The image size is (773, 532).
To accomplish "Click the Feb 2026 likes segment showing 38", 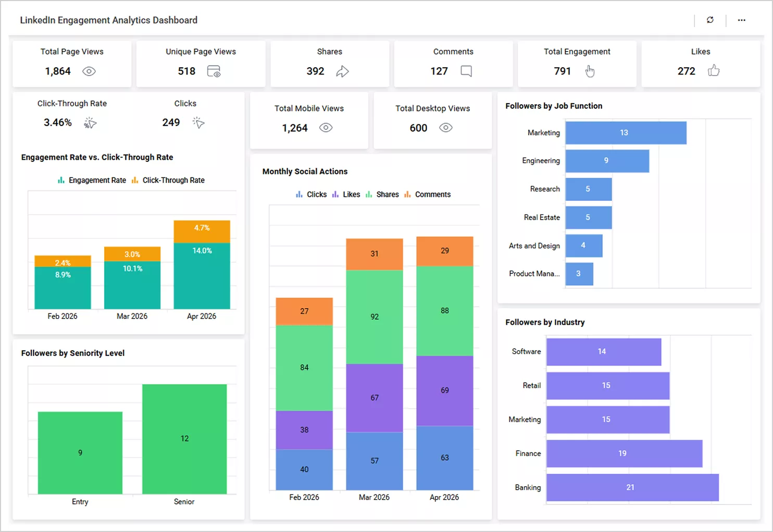I will pos(304,430).
